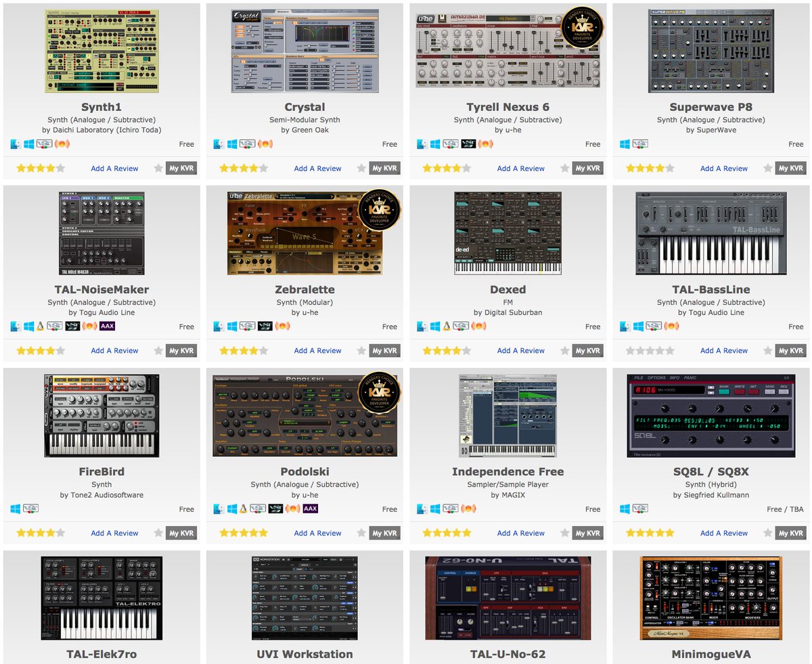Click the Linux penguin icon on Podolski card
The image size is (812, 664).
(x=244, y=508)
